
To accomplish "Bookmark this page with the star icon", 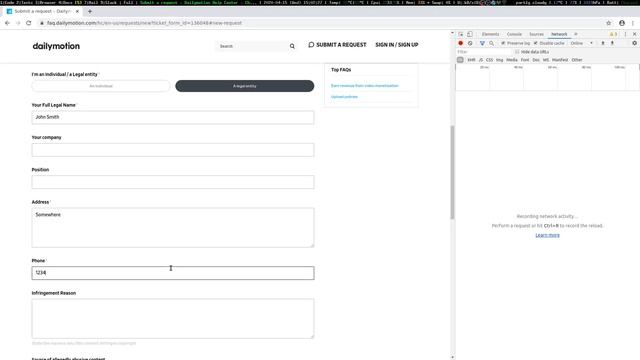I will coord(609,23).
